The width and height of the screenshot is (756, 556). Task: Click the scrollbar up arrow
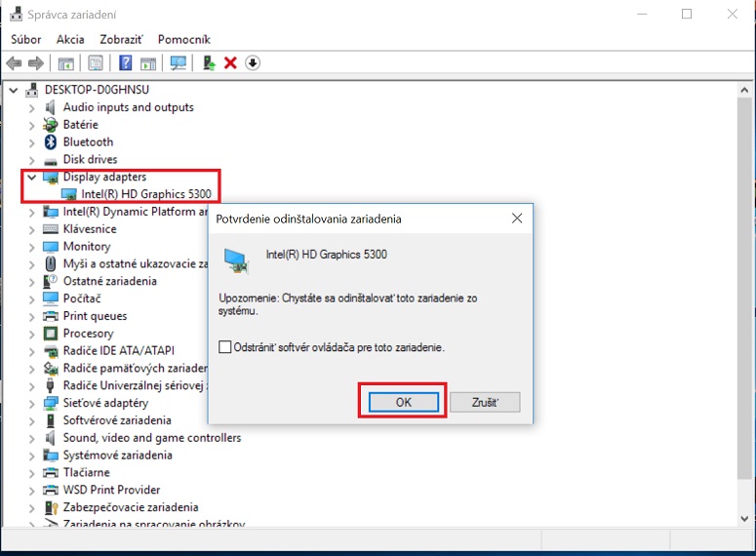(x=744, y=90)
